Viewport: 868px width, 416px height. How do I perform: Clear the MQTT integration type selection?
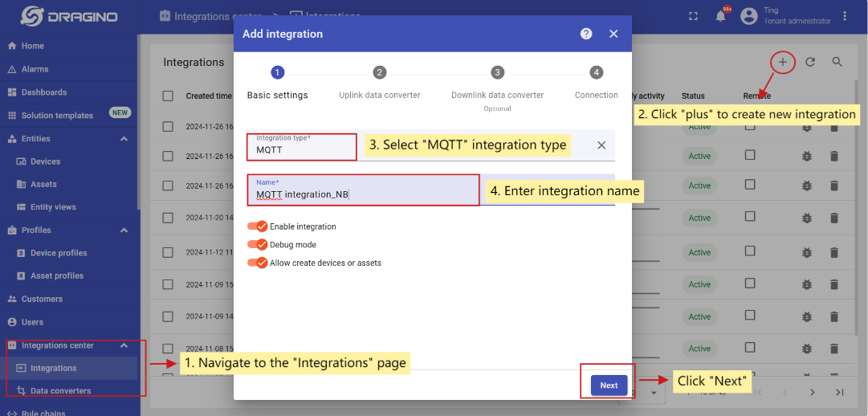tap(601, 145)
